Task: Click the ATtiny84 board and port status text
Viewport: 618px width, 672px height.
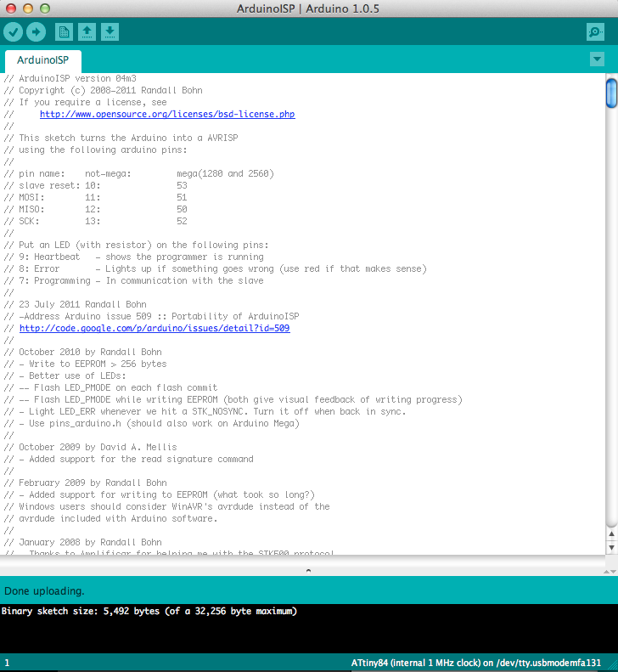Action: pos(476,663)
